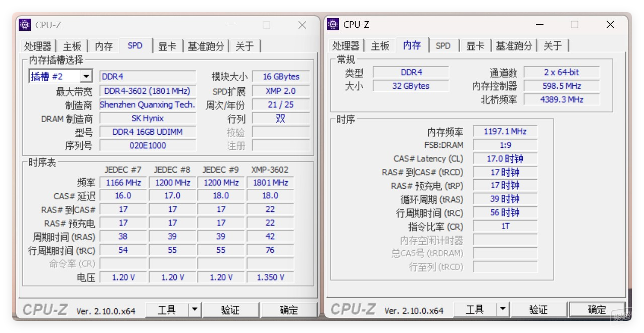Click the 循环周期 (tRAS) value 39 时钟
The width and height of the screenshot is (644, 333).
[x=505, y=199]
